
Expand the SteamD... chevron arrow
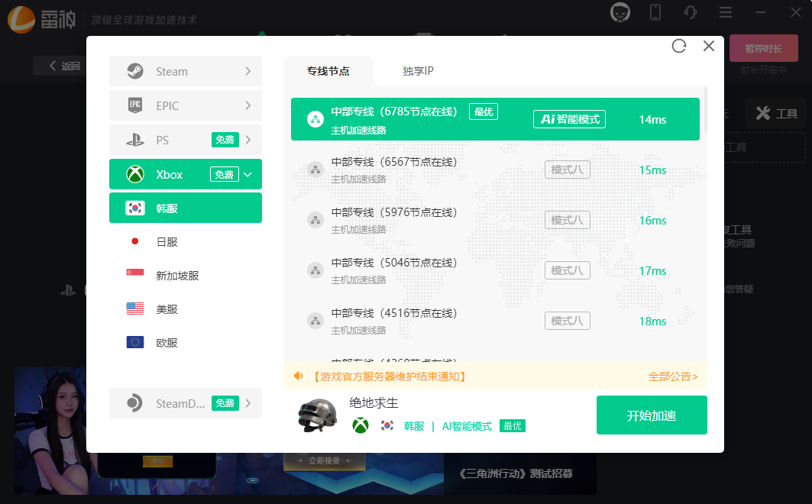coord(248,403)
